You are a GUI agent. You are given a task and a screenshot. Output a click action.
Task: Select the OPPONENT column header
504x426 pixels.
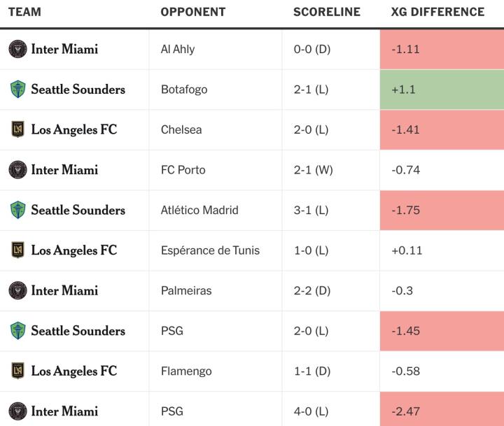[193, 12]
